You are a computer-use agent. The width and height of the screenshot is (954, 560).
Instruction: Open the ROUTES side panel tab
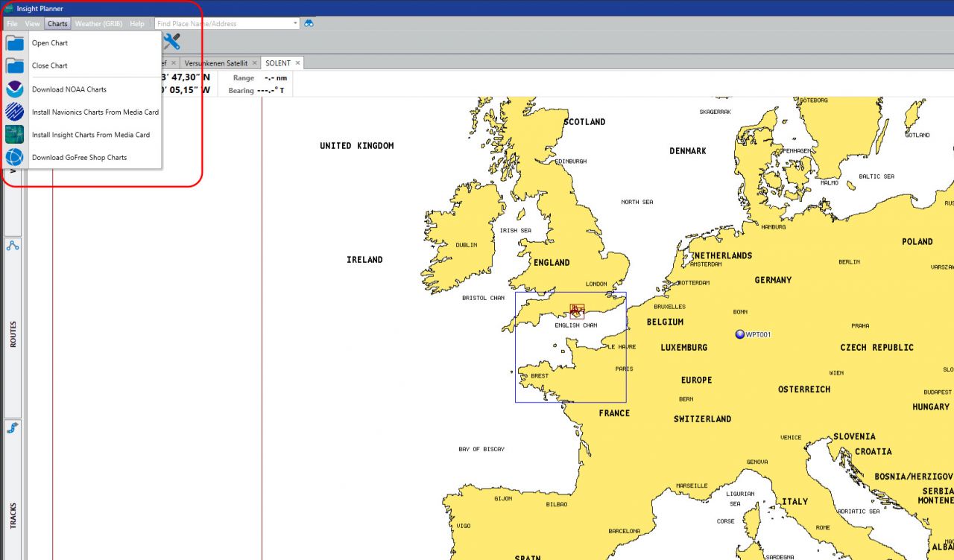click(x=13, y=335)
